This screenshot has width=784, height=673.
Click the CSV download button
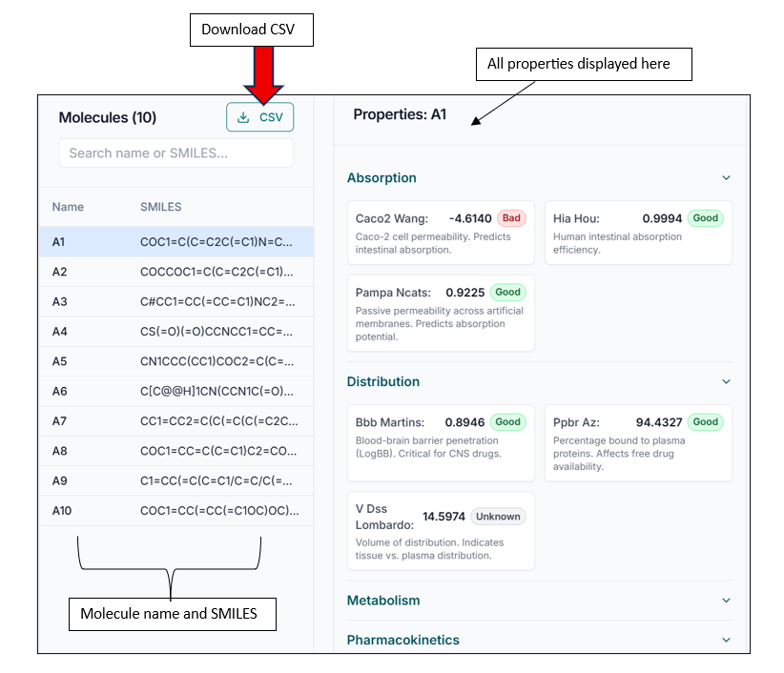259,117
